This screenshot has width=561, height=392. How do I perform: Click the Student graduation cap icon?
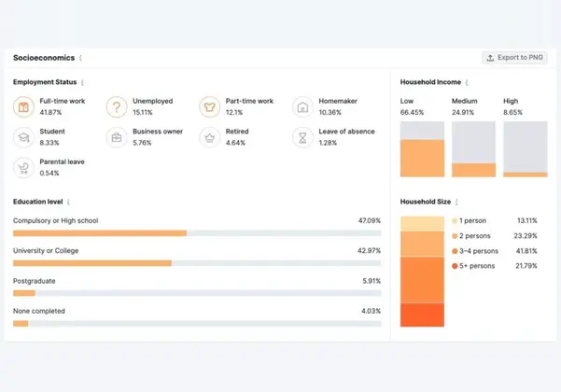click(23, 137)
